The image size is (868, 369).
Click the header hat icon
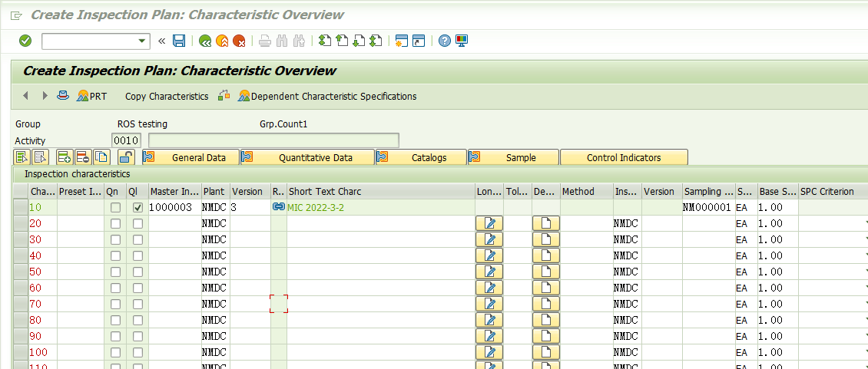[x=63, y=96]
